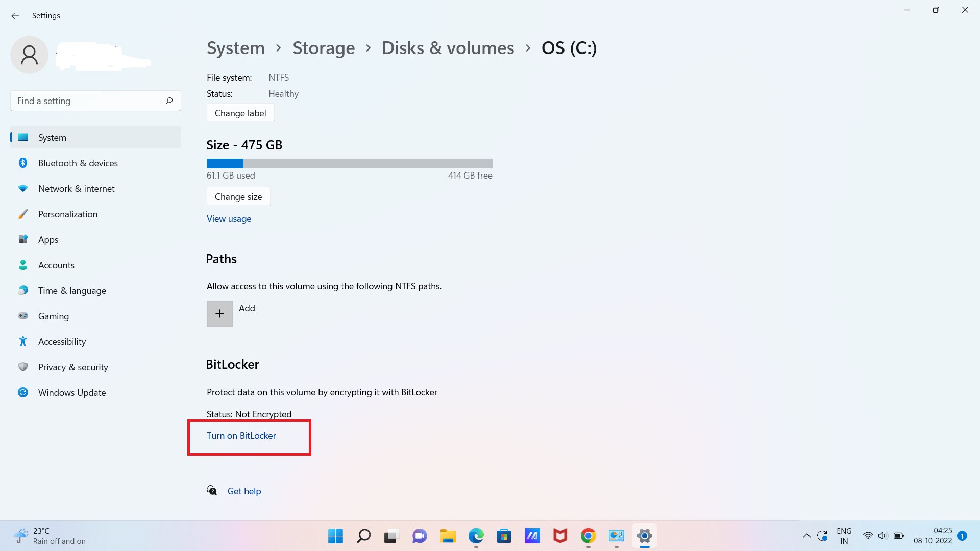Open Accessibility settings section
Screen dimensions: 980x551
pos(62,341)
